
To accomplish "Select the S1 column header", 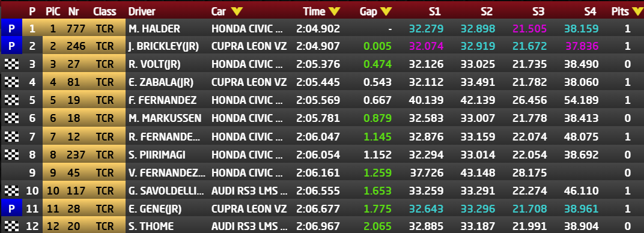I will tap(434, 11).
